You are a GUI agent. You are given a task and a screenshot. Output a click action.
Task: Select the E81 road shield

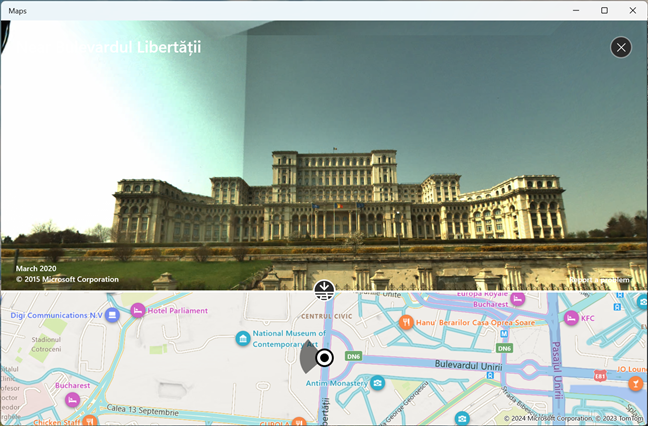600,376
